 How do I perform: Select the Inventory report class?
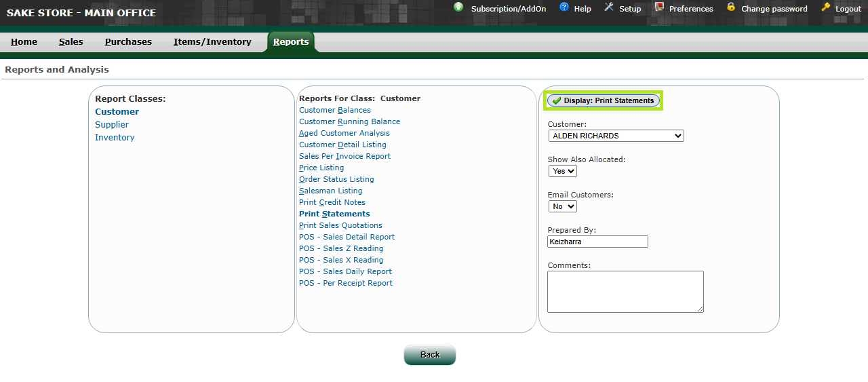115,138
